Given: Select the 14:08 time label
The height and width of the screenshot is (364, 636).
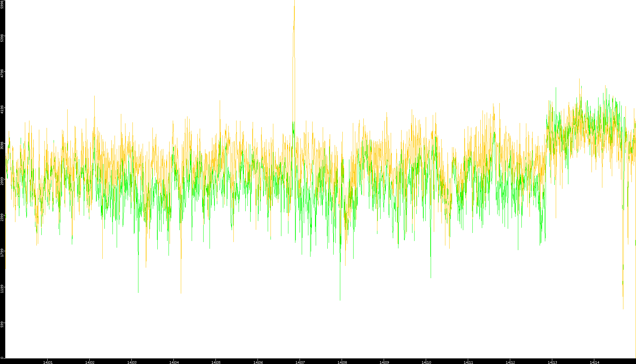Looking at the screenshot, I should (x=342, y=362).
